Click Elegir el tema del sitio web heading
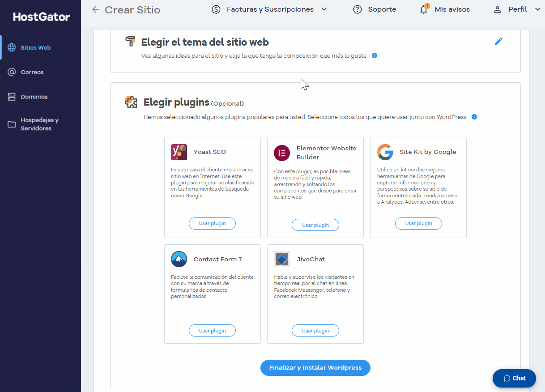 click(205, 42)
